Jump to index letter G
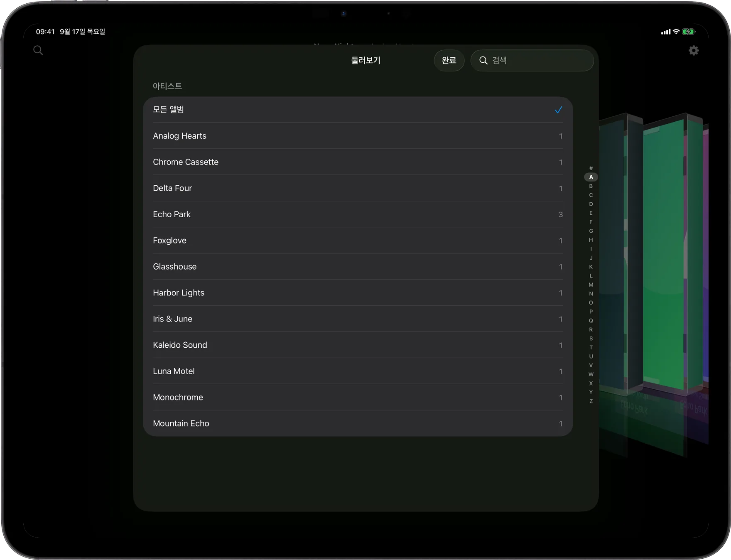This screenshot has width=731, height=560. pos(591,231)
